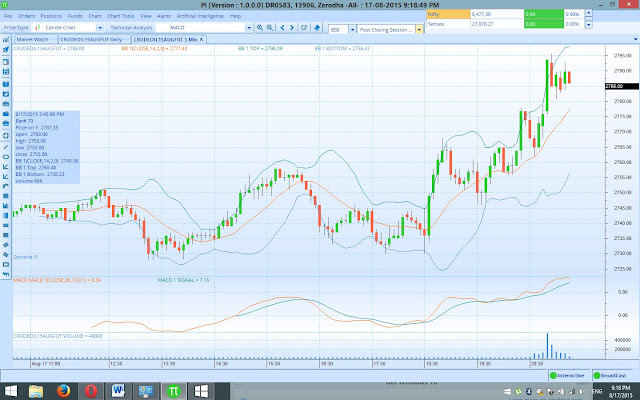Expand the Post Closing Session dropdown
Screen dimensions: 640x400
click(x=419, y=30)
